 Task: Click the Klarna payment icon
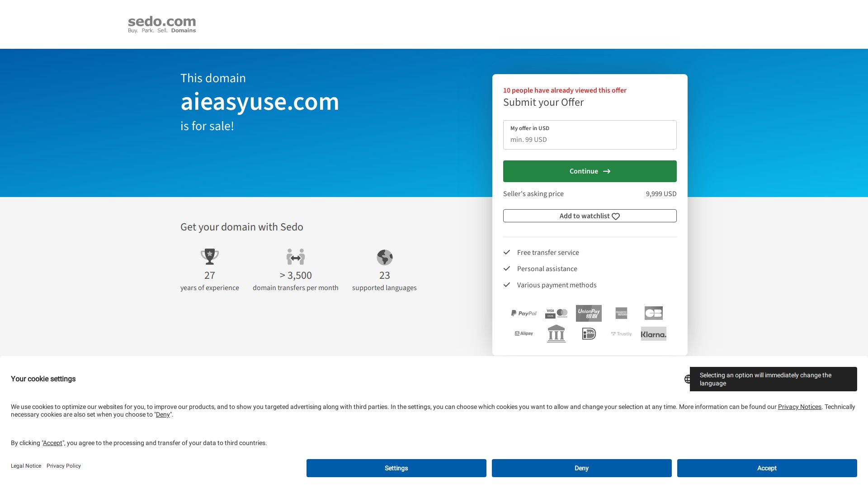[653, 334]
